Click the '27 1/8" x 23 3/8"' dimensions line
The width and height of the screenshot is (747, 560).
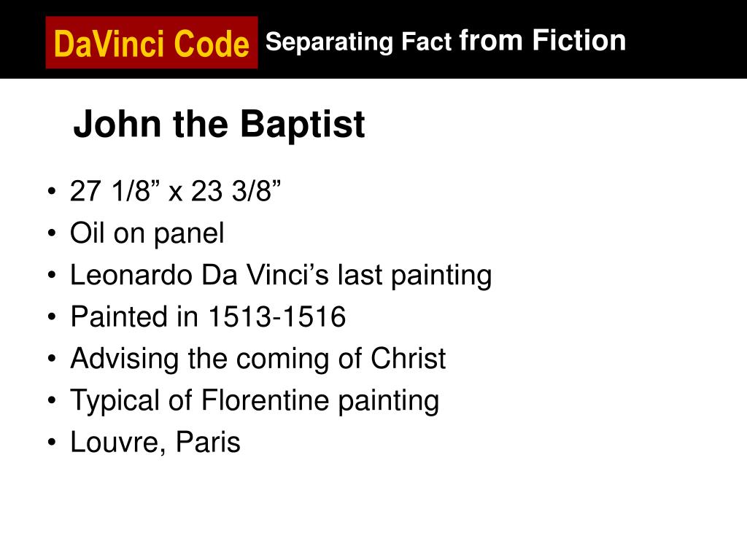point(175,191)
